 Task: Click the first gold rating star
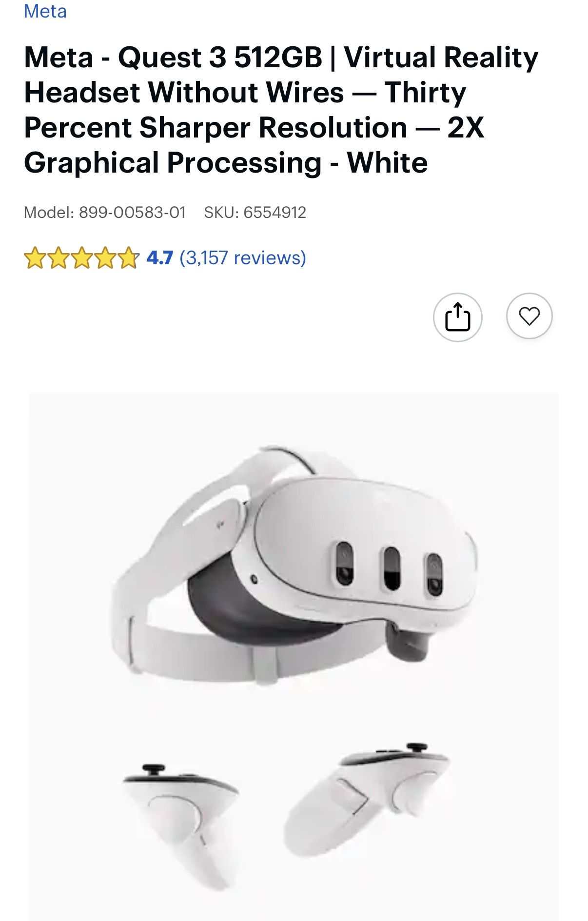click(x=35, y=258)
